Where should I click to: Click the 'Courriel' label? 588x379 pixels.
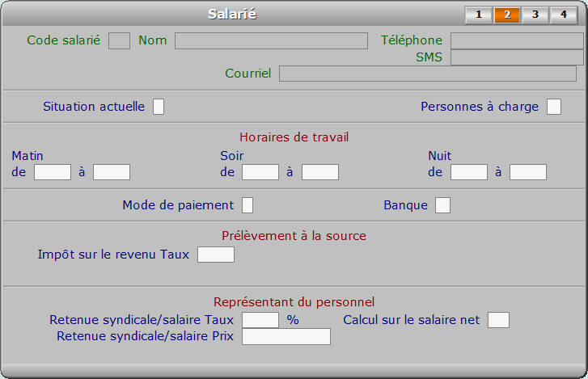coord(247,74)
